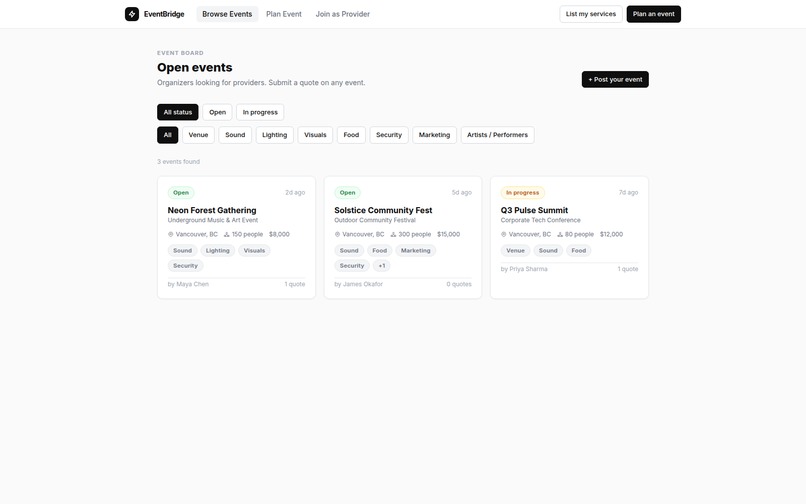
Task: Click Food tag on Q3 Pulse Summit card
Action: (579, 250)
